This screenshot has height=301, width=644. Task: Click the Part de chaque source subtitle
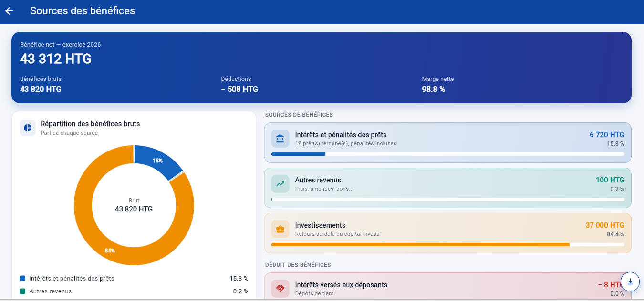coord(69,133)
